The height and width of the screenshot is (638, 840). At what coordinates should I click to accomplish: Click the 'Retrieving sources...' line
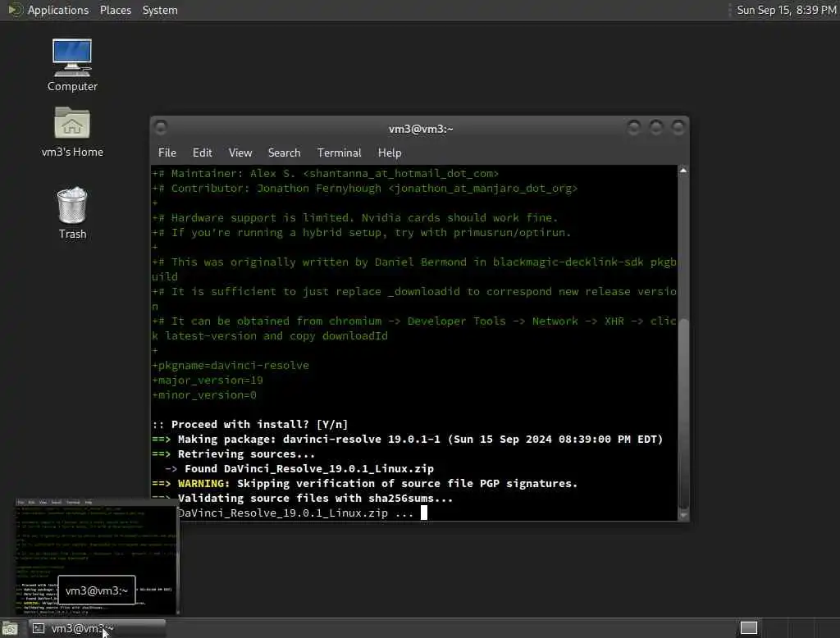pos(234,453)
